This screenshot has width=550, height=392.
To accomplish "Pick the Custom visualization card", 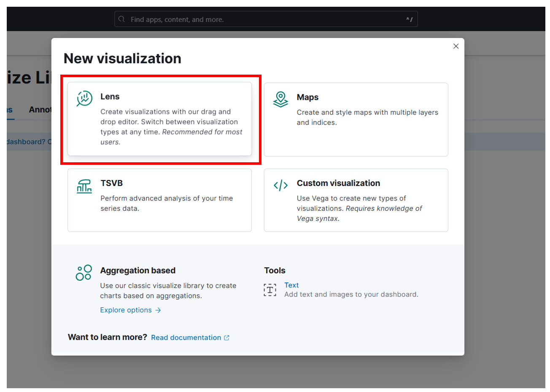I will 356,200.
